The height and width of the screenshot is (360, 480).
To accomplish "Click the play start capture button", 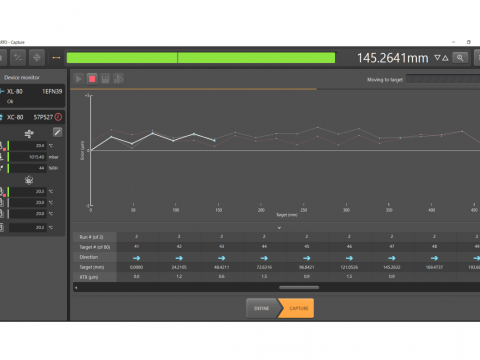I will (79, 79).
